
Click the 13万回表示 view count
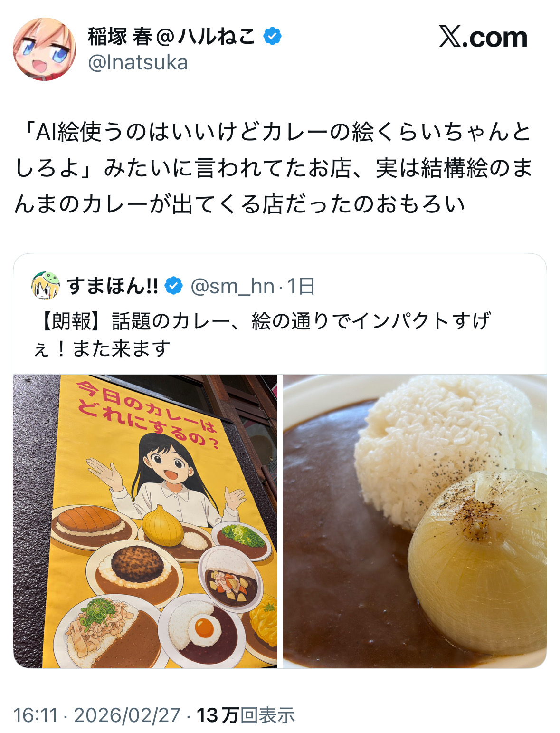tap(246, 715)
